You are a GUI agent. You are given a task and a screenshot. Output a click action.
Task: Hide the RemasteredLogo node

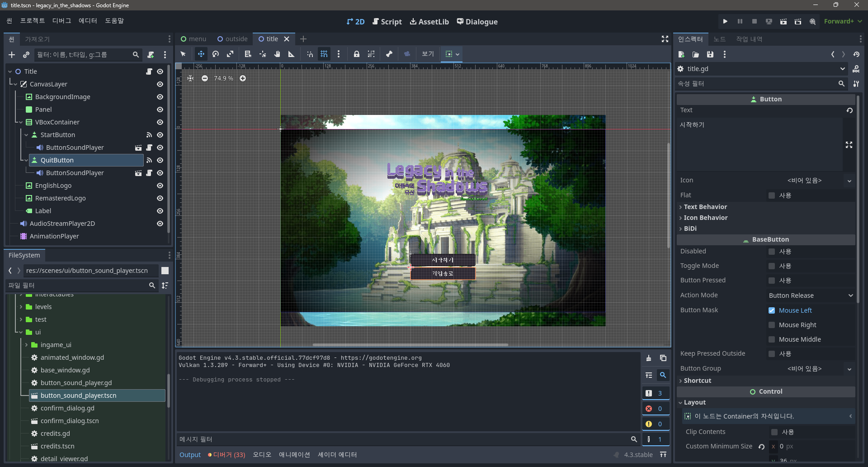tap(160, 198)
